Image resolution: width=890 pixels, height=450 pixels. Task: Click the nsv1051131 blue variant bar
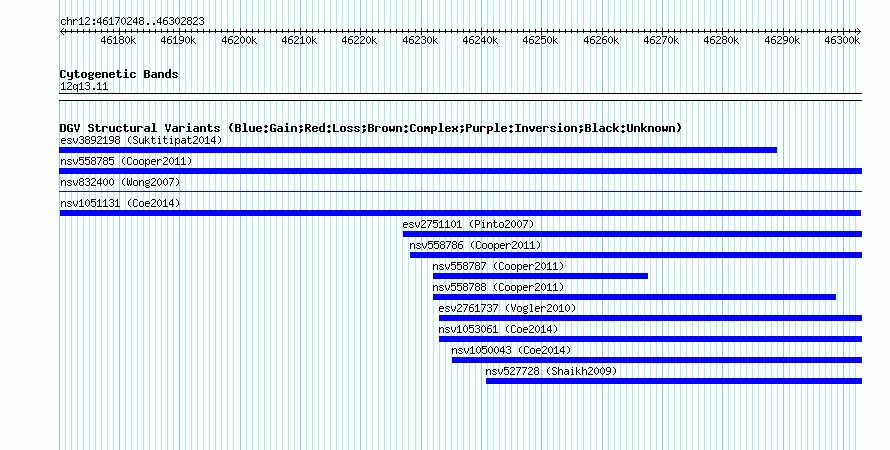(x=460, y=213)
